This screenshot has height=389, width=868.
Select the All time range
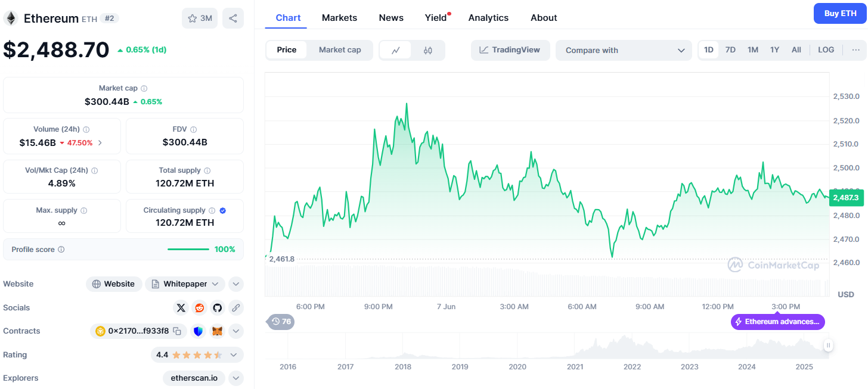point(796,50)
